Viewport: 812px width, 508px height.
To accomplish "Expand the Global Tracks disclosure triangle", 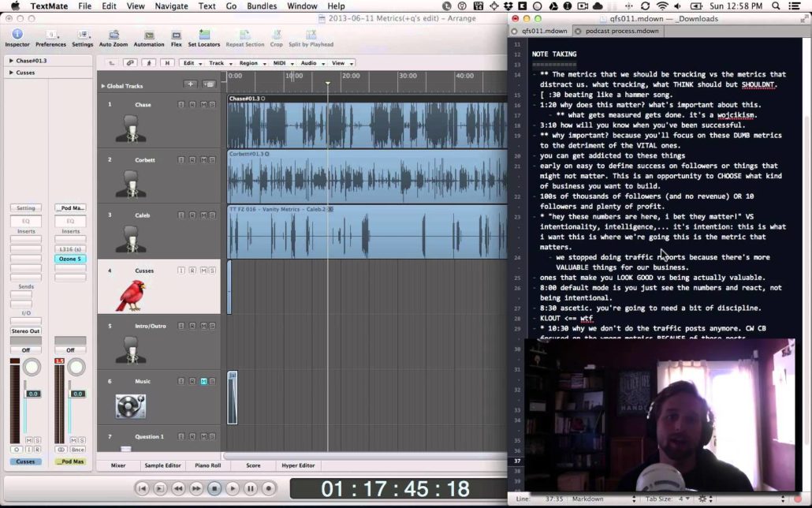I will (102, 86).
